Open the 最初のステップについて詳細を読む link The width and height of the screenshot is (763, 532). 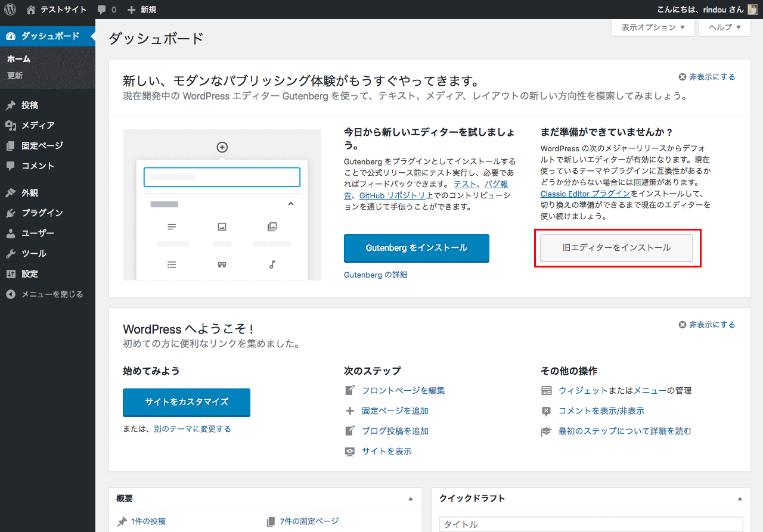pos(625,431)
